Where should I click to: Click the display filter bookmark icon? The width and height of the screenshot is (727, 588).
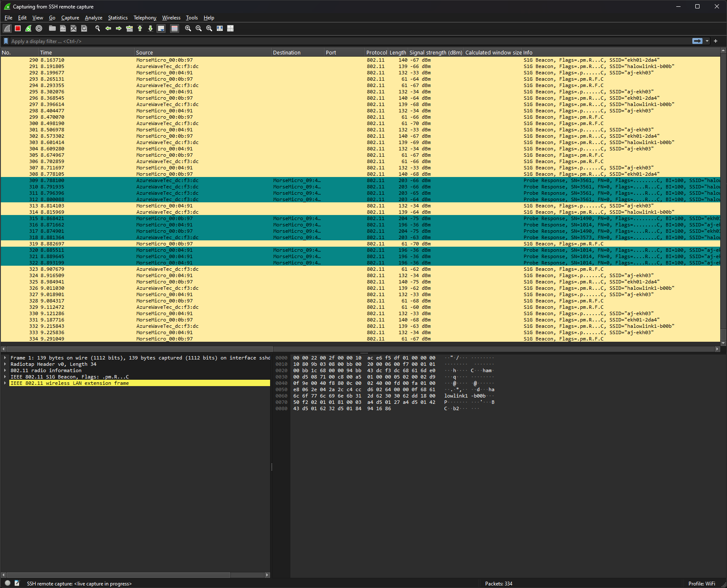pos(6,41)
